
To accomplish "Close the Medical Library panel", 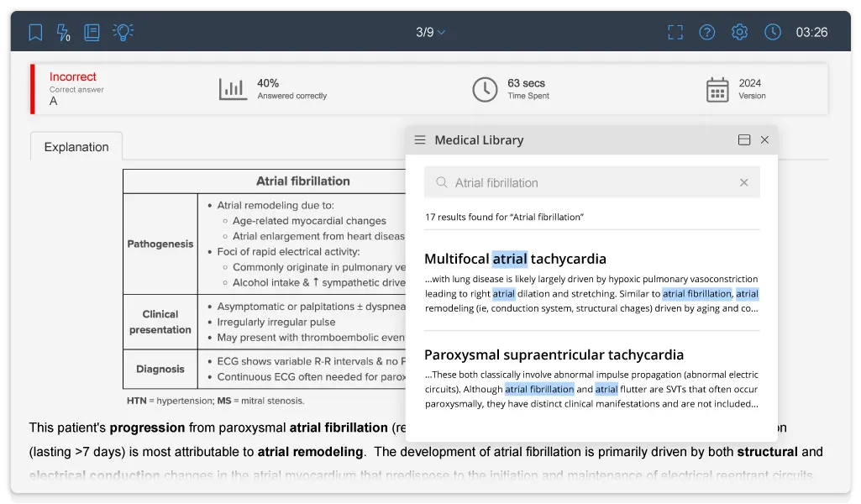I will coord(764,140).
